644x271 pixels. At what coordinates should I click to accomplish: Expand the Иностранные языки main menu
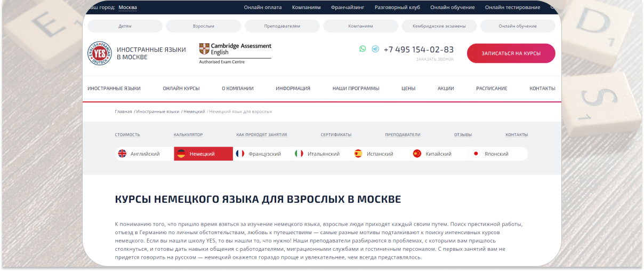click(x=114, y=89)
